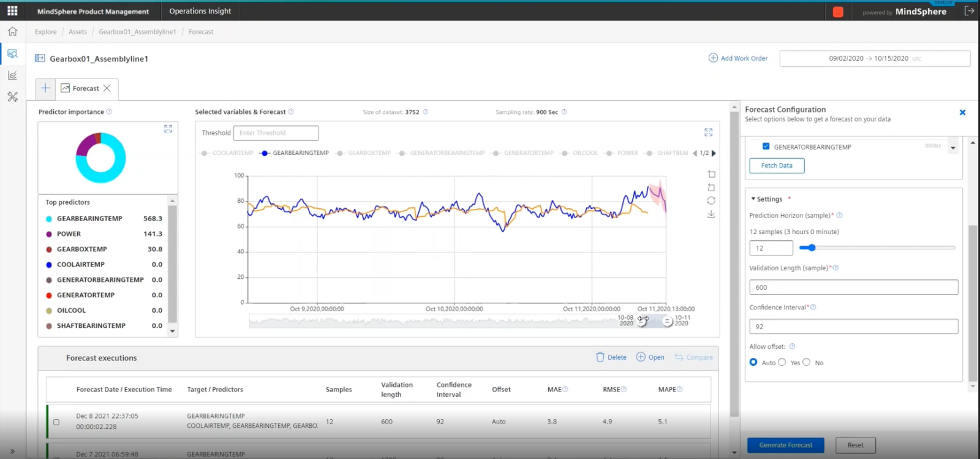The width and height of the screenshot is (980, 459).
Task: Adjust the Prediction Horizon slider handle
Action: [x=812, y=248]
